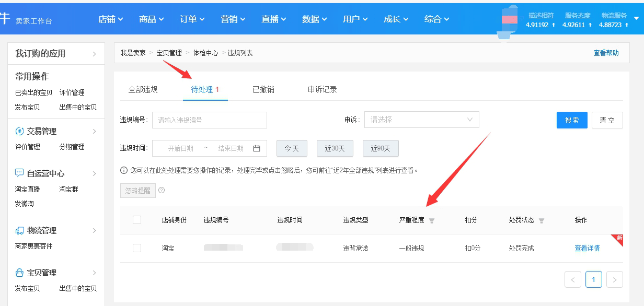The image size is (644, 306).
Task: Click the blue 搜索 button
Action: pos(572,120)
